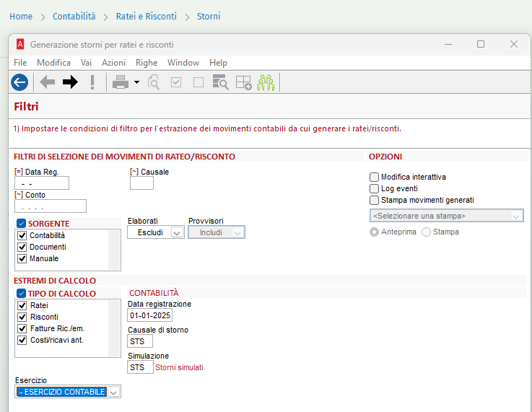This screenshot has width=532, height=412.
Task: Open the Elaborati dropdown set to Escludi
Action: [156, 232]
